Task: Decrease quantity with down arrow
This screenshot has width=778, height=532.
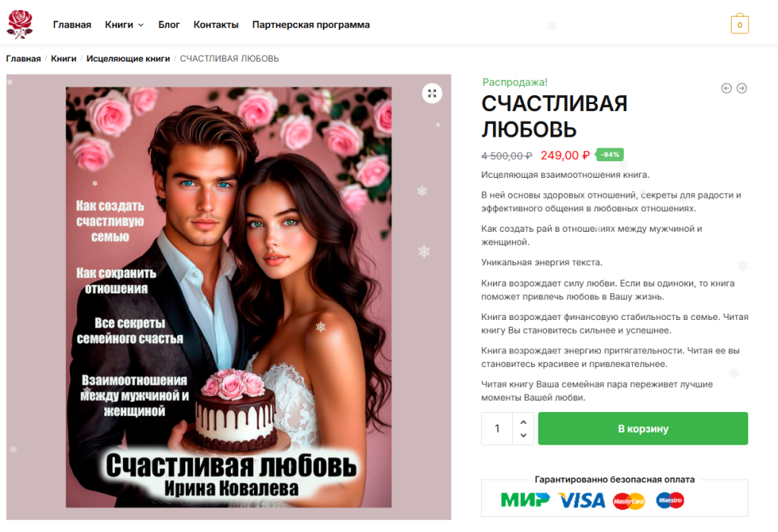Action: [x=523, y=435]
